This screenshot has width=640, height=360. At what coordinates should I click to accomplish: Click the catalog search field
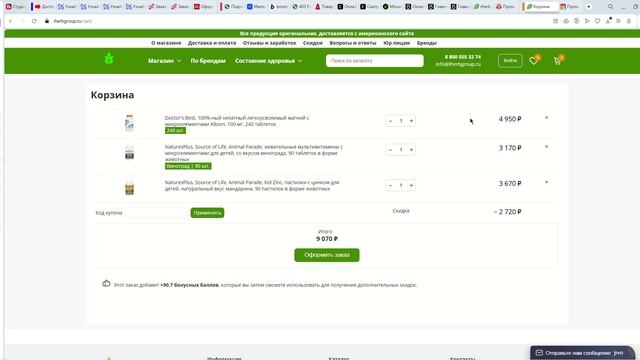375,61
